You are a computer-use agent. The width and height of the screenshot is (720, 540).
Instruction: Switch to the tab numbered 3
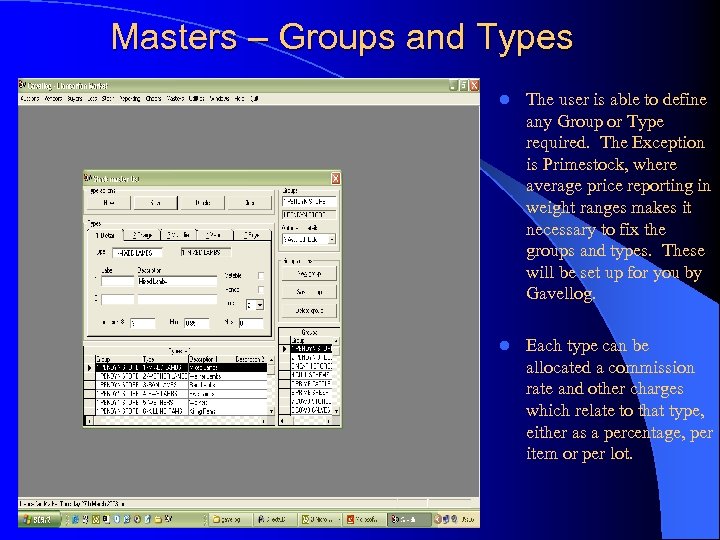pos(178,235)
